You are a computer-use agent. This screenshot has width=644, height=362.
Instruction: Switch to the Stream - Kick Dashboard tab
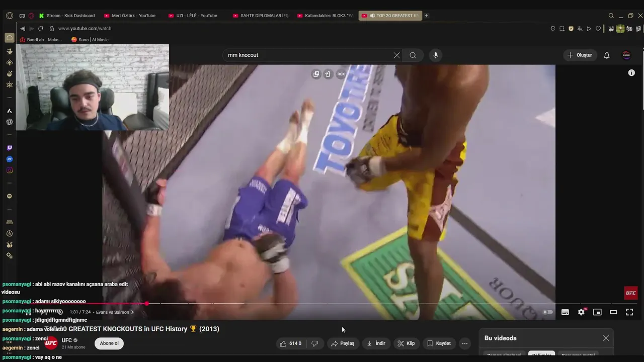pos(67,16)
